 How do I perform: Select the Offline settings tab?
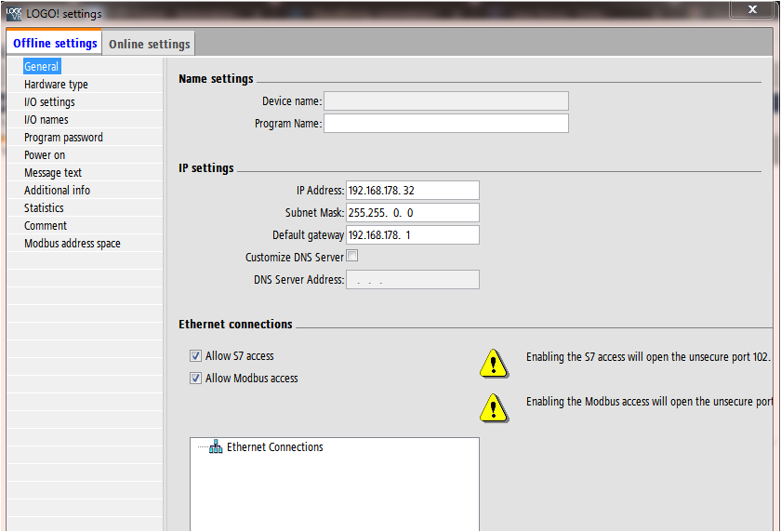tap(55, 44)
